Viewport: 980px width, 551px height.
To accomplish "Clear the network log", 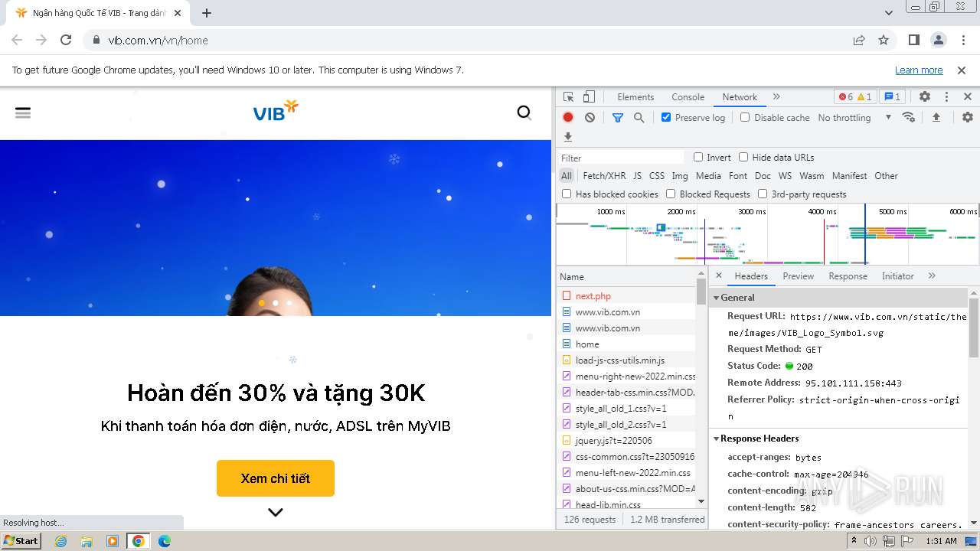I will click(x=590, y=117).
